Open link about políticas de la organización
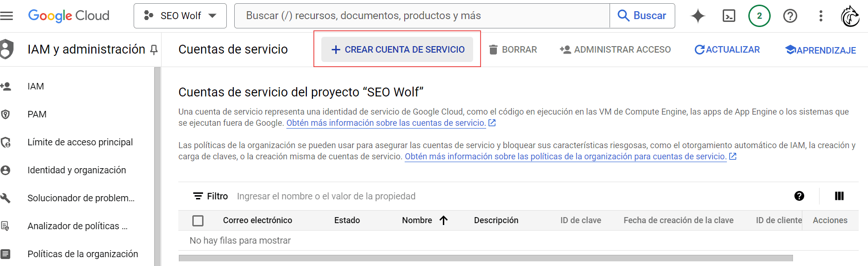Viewport: 868px width, 266px height. (566, 157)
